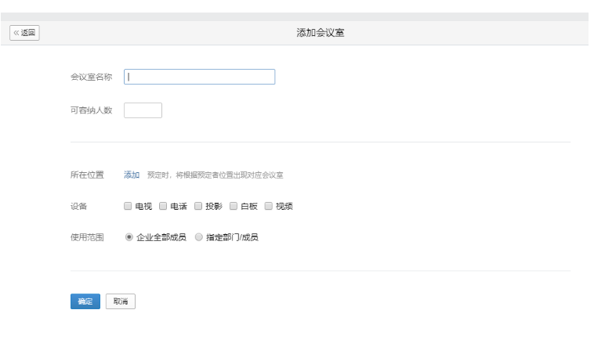
Task: Check the 投影 equipment option
Action: point(198,206)
